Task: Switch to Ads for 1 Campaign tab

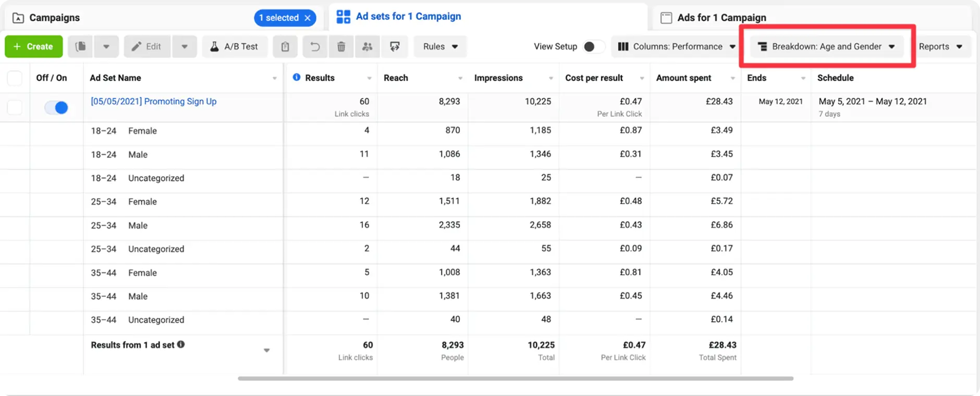Action: (721, 18)
